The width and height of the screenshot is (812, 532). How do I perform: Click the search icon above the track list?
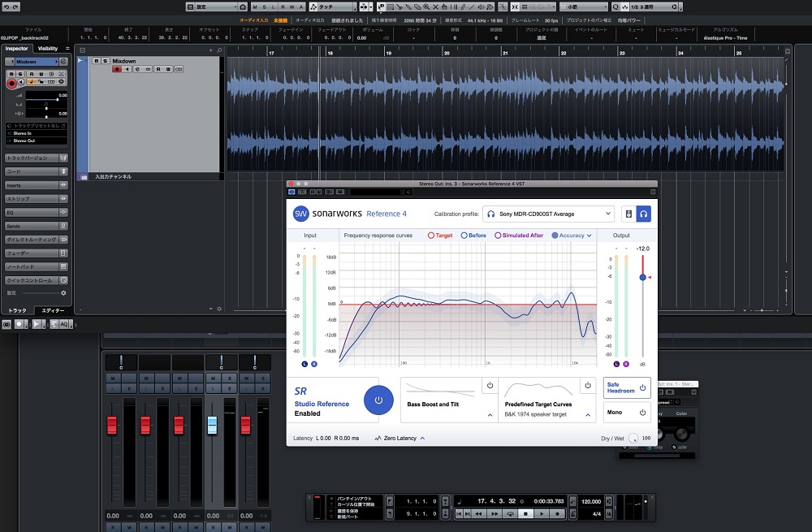[219, 50]
